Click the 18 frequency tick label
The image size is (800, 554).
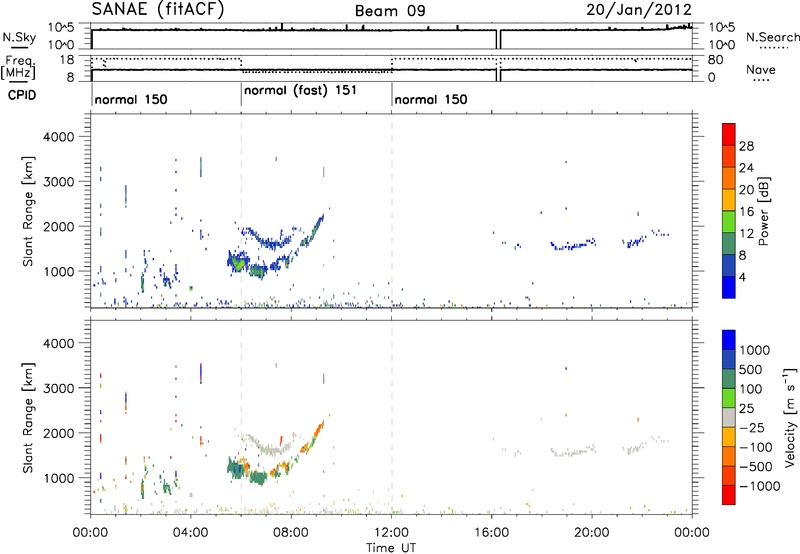(x=67, y=60)
